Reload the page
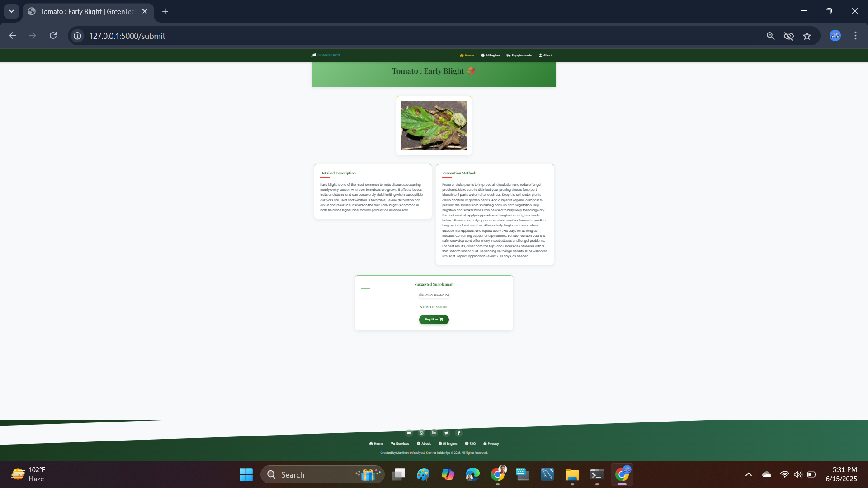The image size is (868, 488). pyautogui.click(x=53, y=36)
